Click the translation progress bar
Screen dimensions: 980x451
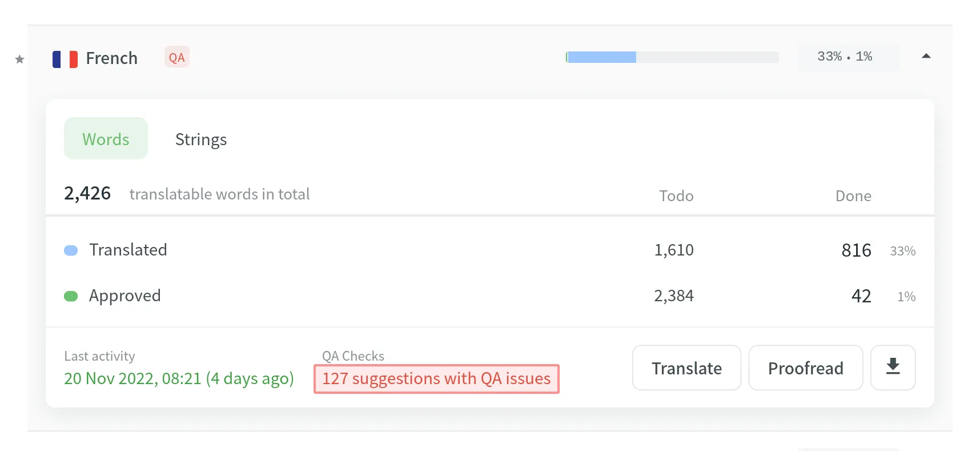tap(672, 57)
